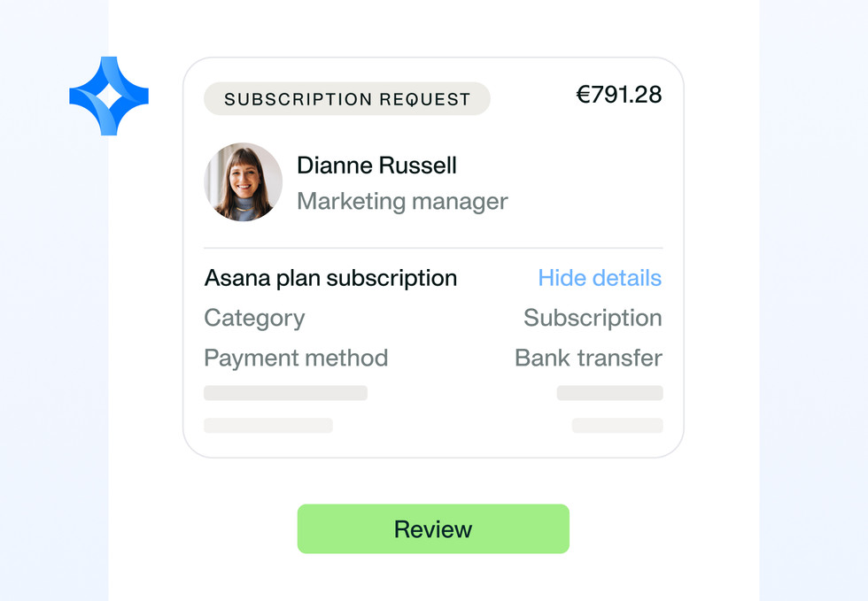Click the Bank transfer value

588,358
